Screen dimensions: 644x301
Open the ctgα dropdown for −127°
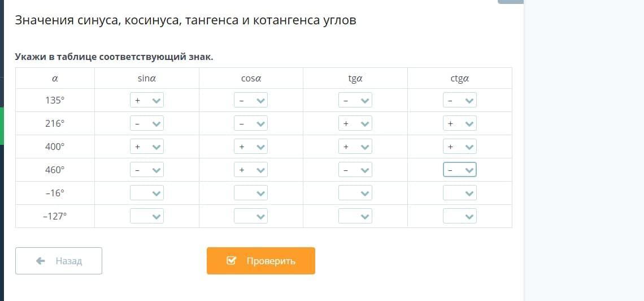[460, 217]
